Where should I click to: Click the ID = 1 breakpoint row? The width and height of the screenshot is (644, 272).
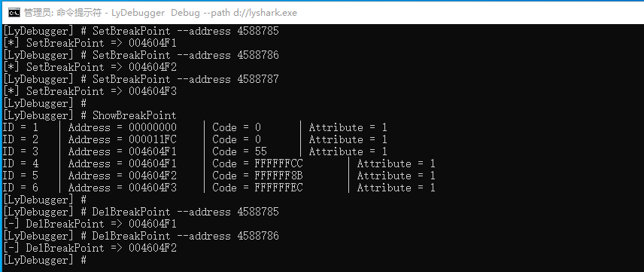coord(195,127)
